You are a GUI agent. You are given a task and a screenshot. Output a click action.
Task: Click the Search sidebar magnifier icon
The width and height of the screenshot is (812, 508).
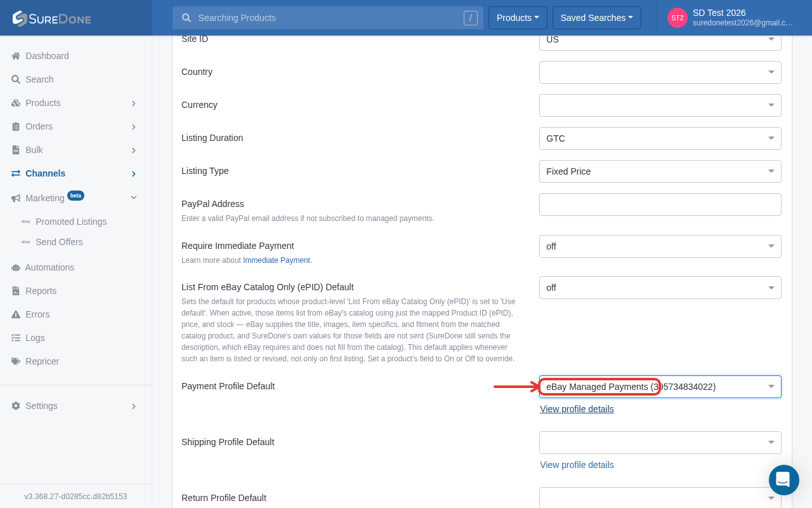pyautogui.click(x=16, y=79)
